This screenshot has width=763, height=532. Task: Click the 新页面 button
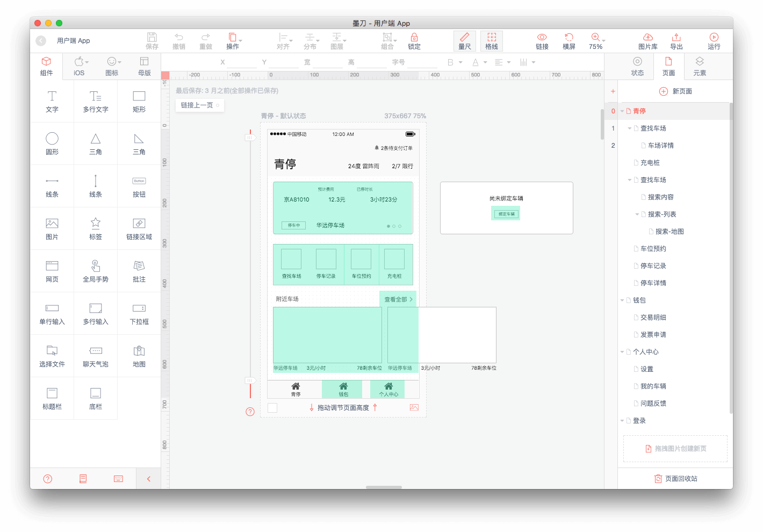pos(675,91)
